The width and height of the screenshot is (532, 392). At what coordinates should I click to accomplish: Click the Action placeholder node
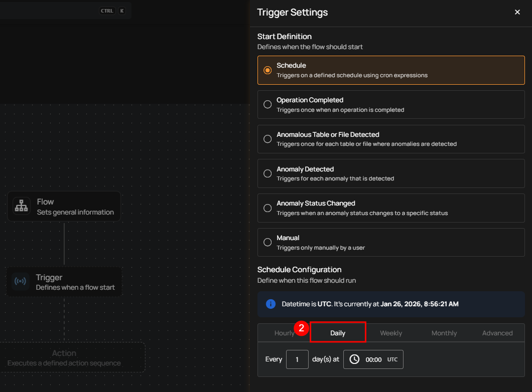pos(64,357)
